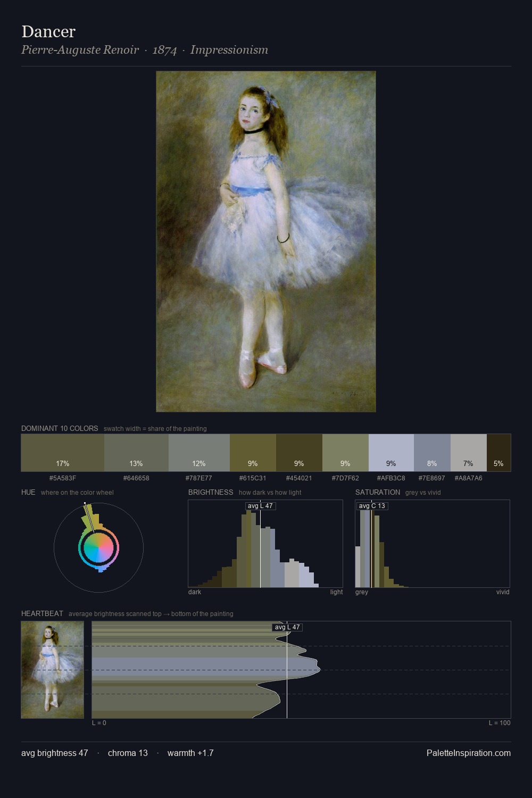Click the 'how dark vs how light' caption

tap(270, 493)
